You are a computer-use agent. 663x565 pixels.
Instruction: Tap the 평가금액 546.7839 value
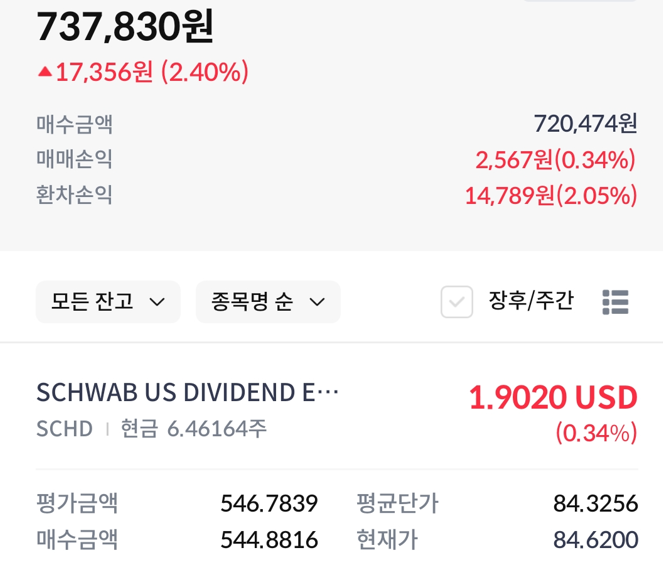click(x=269, y=503)
